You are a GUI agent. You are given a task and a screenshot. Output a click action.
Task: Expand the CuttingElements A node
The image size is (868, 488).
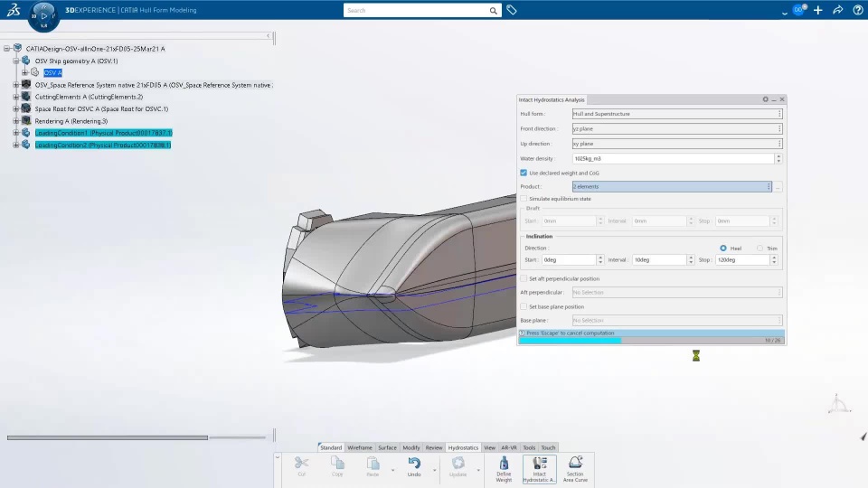click(x=15, y=97)
